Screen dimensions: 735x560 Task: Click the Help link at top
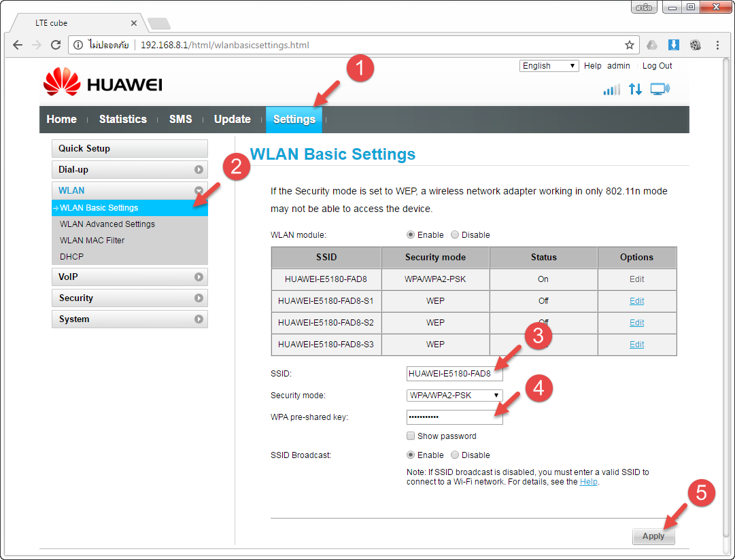coord(592,66)
